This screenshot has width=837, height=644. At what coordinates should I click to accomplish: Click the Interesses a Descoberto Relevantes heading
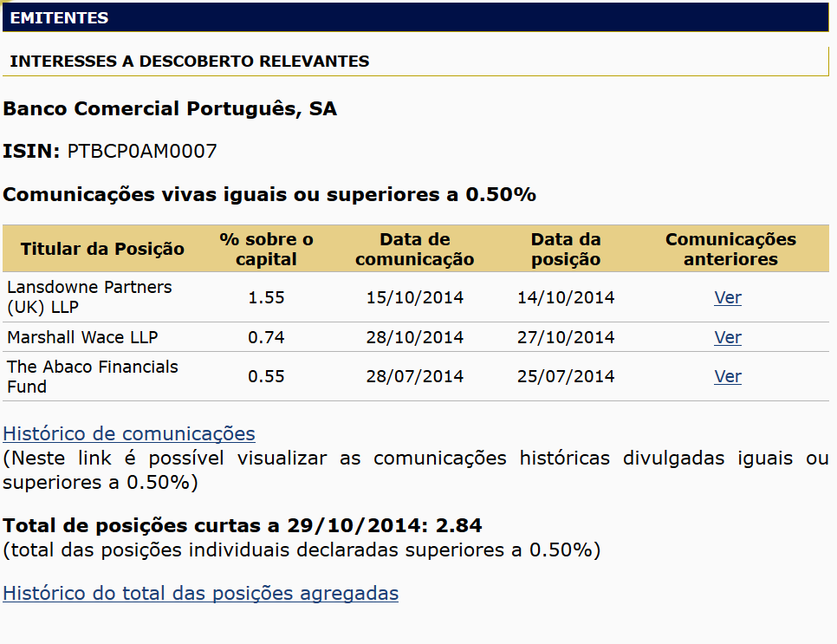190,62
